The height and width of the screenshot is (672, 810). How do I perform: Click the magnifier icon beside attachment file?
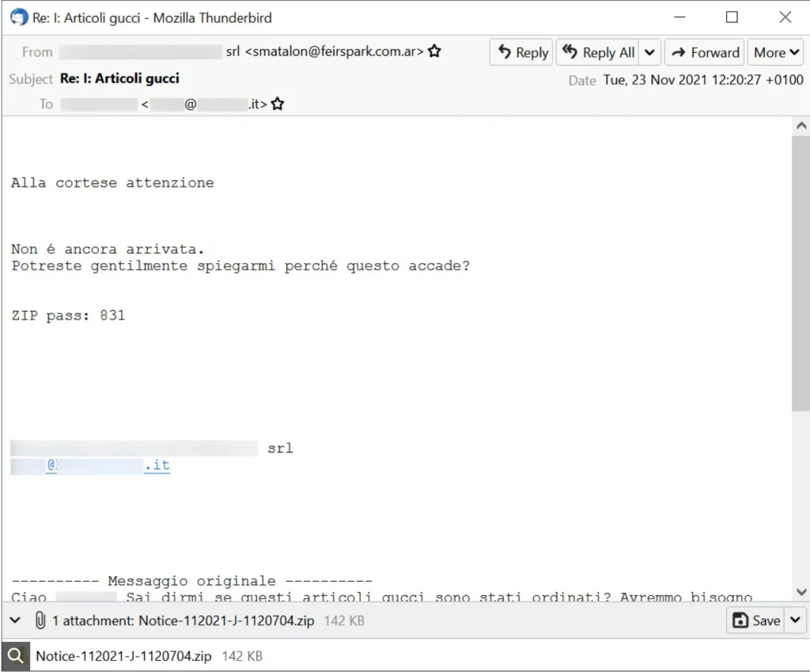click(15, 656)
